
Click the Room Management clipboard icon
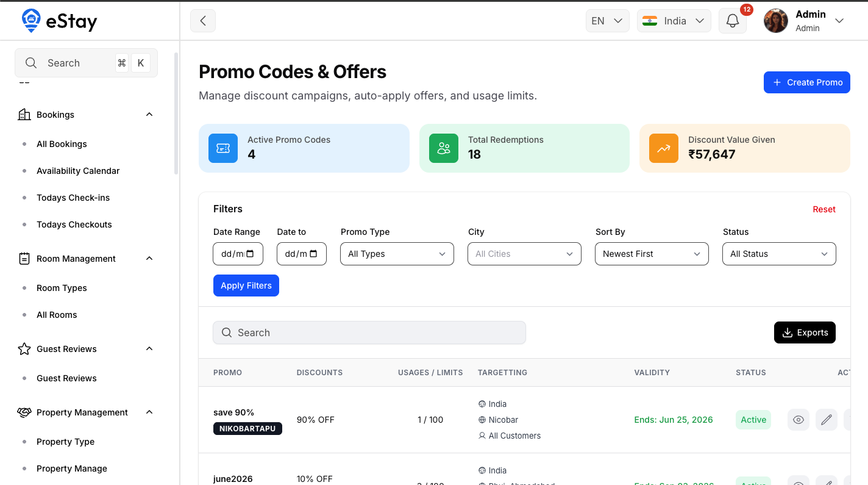(x=24, y=259)
